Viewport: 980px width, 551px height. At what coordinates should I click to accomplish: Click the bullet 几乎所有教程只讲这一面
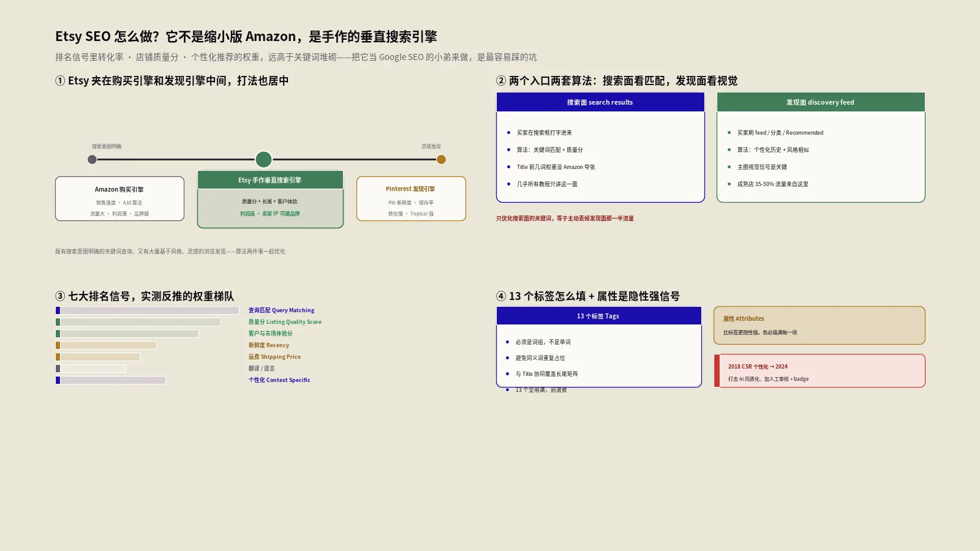click(547, 184)
